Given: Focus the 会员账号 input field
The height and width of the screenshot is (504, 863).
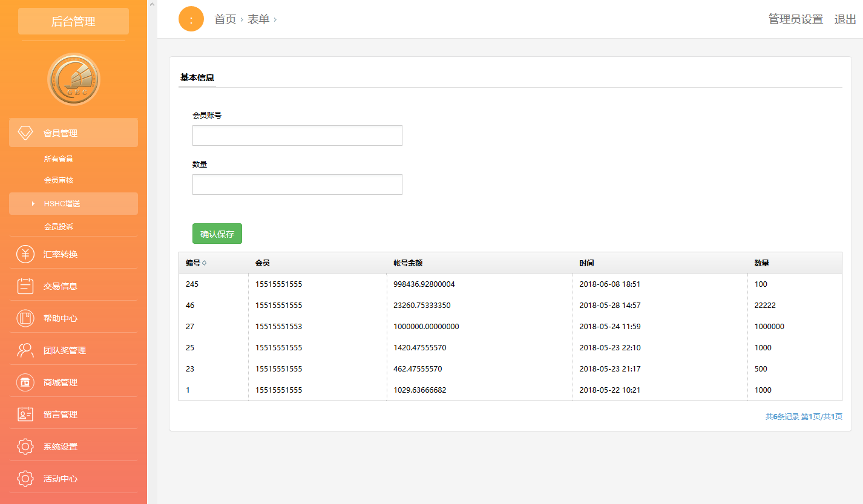Looking at the screenshot, I should click(x=297, y=136).
